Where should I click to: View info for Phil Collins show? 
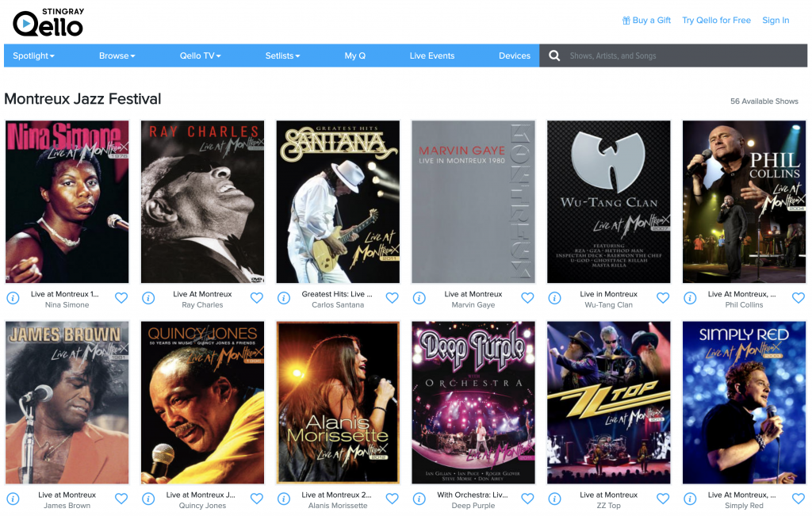(x=690, y=298)
